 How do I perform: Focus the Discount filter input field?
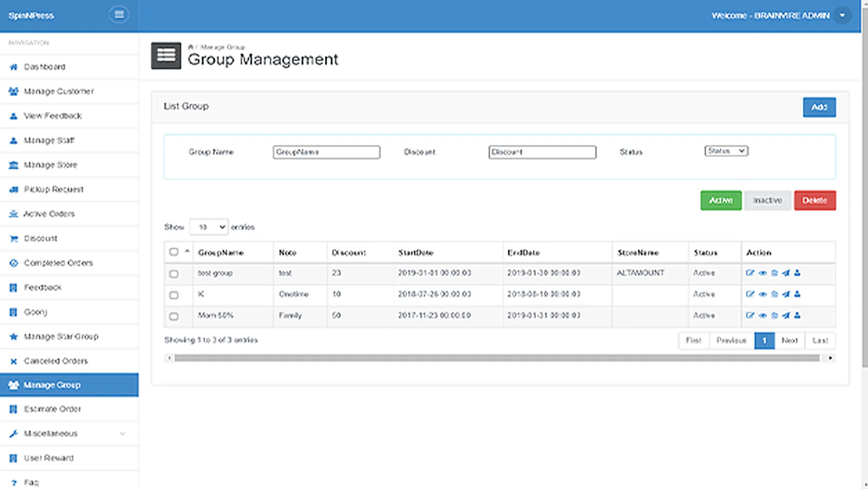(x=542, y=152)
